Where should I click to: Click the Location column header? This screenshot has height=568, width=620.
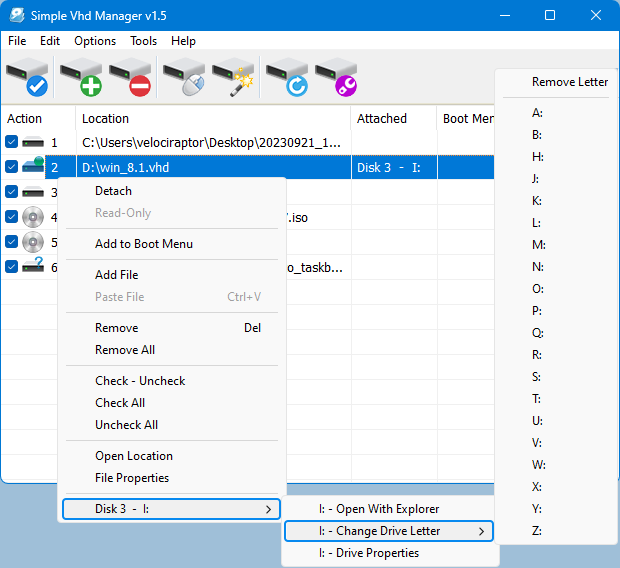click(105, 118)
